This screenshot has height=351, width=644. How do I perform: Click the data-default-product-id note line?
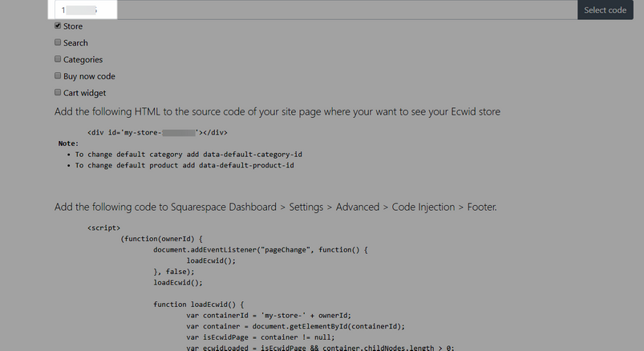pyautogui.click(x=184, y=165)
